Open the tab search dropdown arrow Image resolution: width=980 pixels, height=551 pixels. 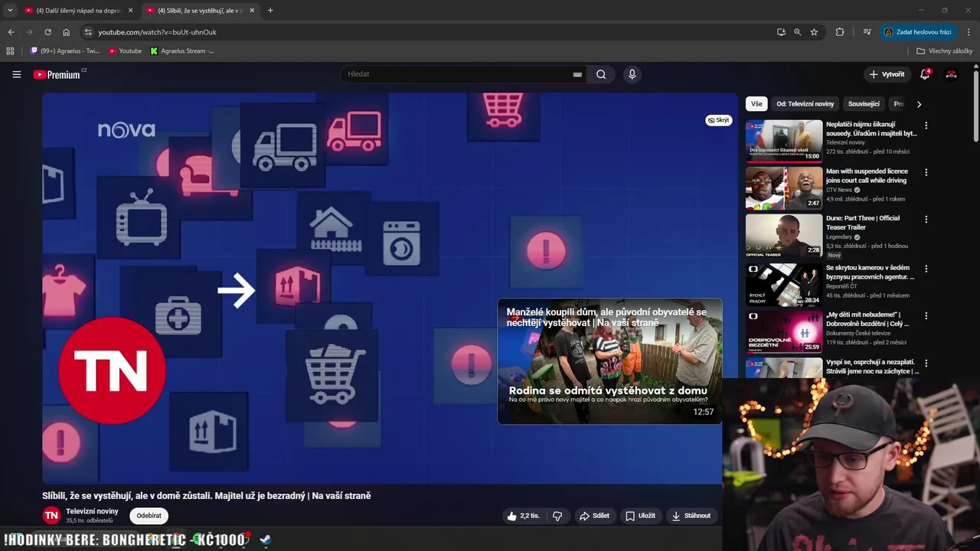(x=10, y=11)
